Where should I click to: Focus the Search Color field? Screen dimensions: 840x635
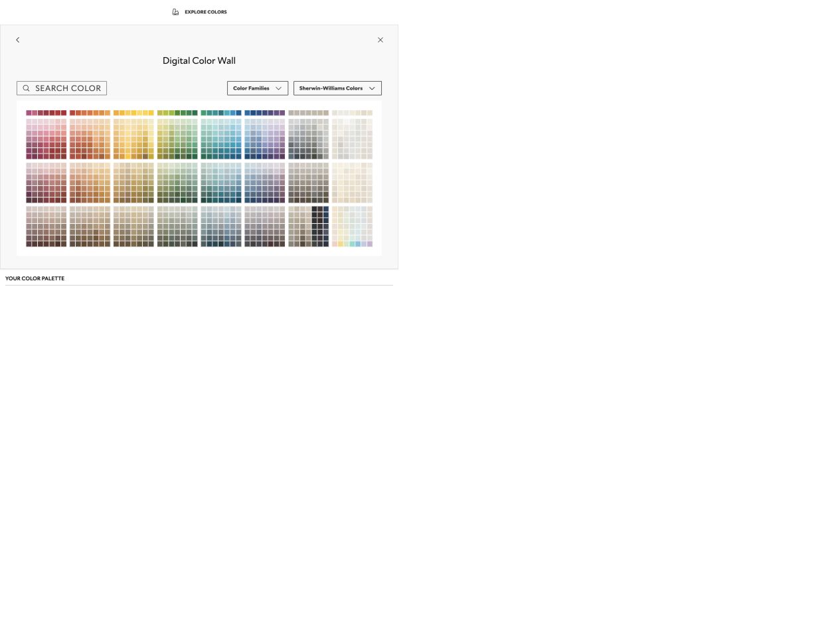point(62,88)
